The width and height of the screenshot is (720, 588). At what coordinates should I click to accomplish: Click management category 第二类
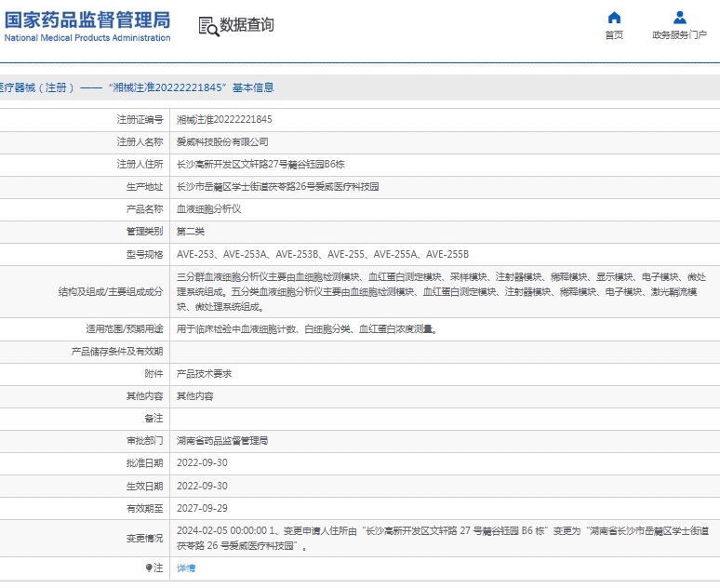[191, 232]
